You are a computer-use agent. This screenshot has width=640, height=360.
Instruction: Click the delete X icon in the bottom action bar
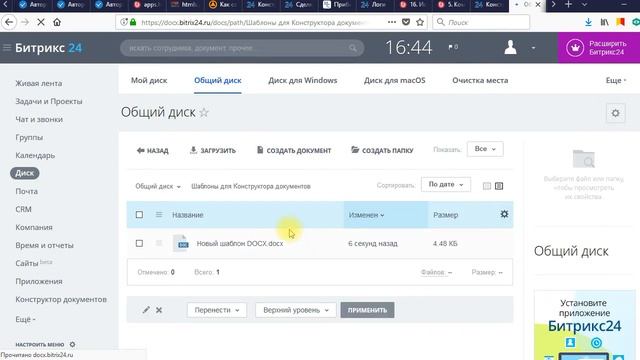click(159, 310)
